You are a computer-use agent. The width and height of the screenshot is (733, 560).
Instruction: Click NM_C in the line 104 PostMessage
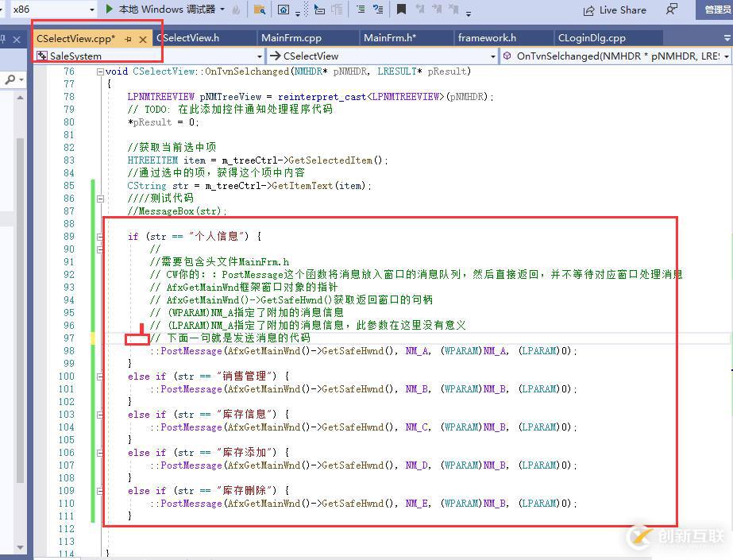416,427
